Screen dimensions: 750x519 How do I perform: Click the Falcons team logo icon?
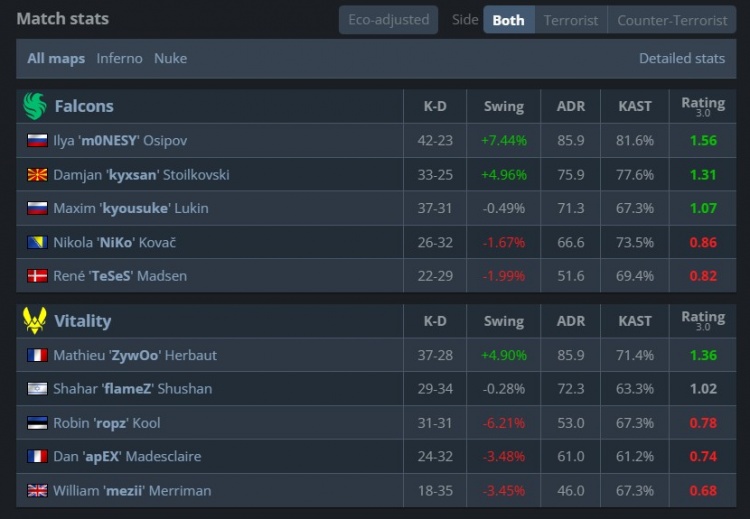[x=34, y=106]
